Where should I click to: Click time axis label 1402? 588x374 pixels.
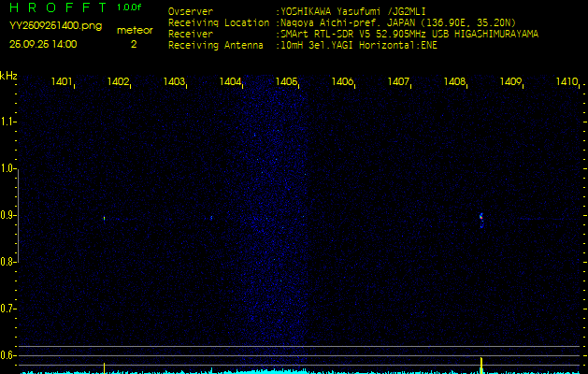click(x=118, y=81)
